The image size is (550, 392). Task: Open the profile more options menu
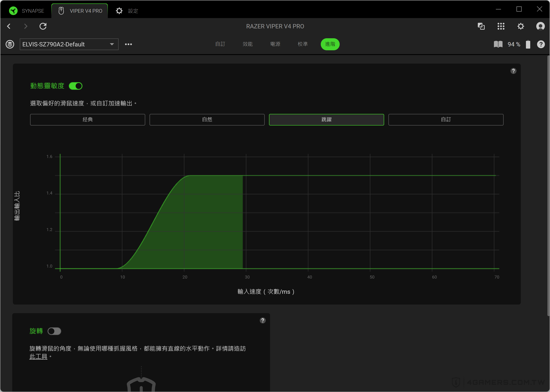[x=128, y=44]
